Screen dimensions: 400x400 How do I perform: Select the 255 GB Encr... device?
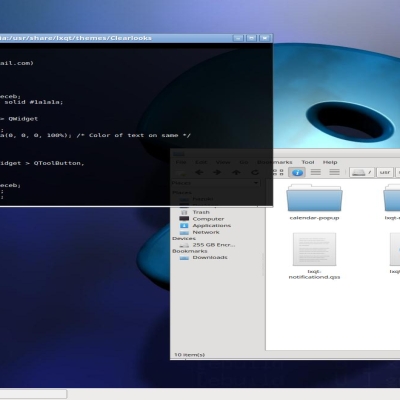tap(213, 245)
